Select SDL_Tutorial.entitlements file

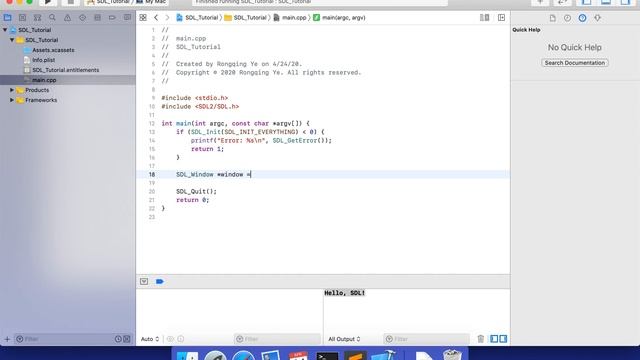(x=65, y=70)
